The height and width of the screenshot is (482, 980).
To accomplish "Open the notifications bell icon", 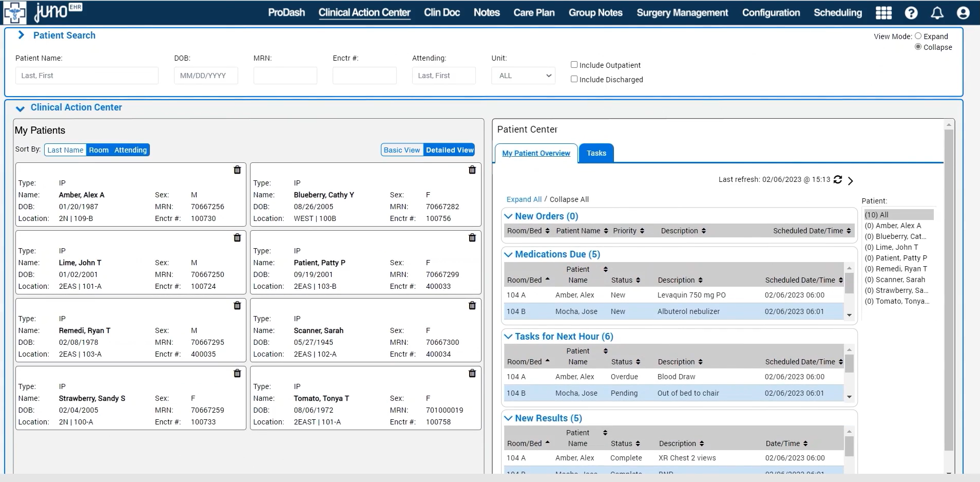I will pos(936,13).
